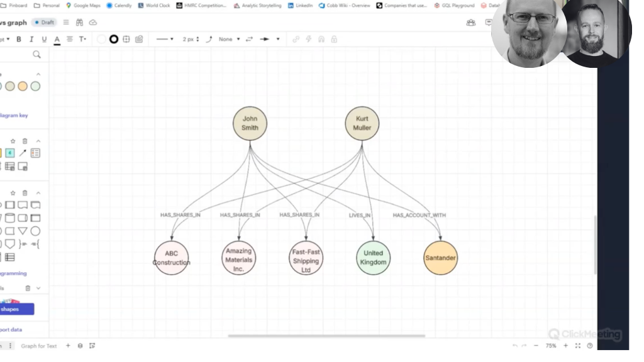Click the magnet icon in the toolbar

(321, 39)
